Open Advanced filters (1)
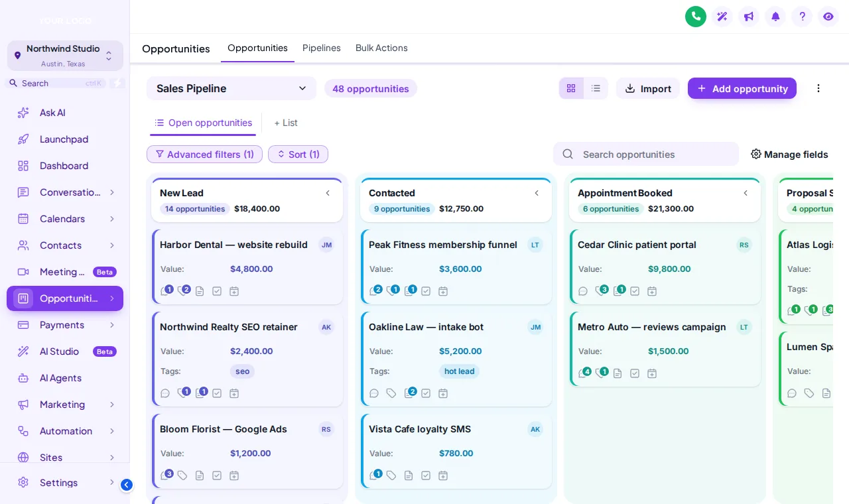The width and height of the screenshot is (849, 504). [204, 155]
